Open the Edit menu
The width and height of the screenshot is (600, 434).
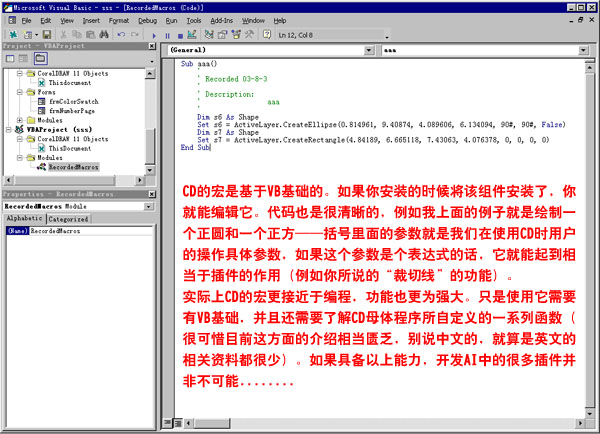click(46, 21)
